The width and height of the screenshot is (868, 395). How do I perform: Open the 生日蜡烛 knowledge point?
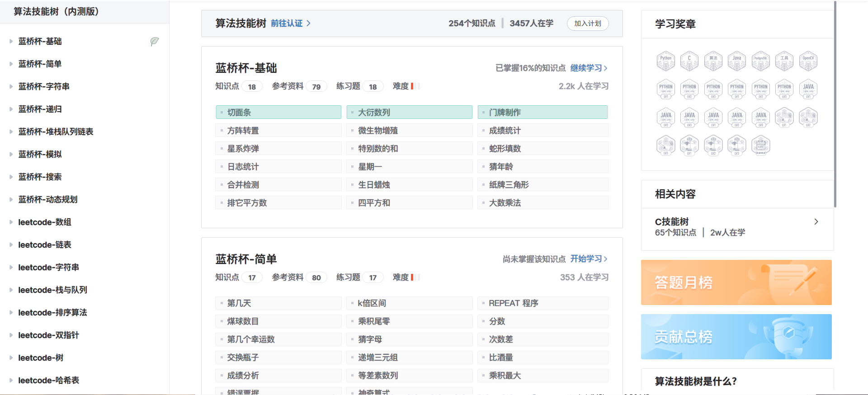pos(410,184)
